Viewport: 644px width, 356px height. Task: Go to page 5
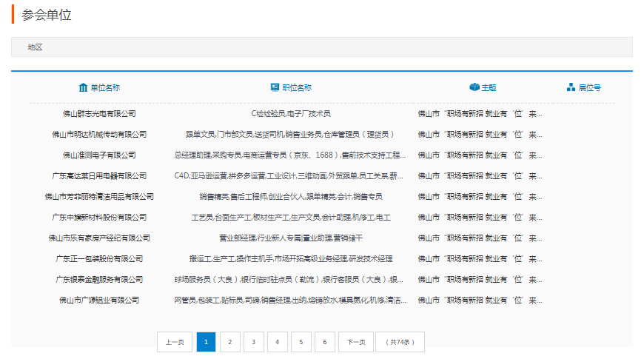tap(301, 342)
